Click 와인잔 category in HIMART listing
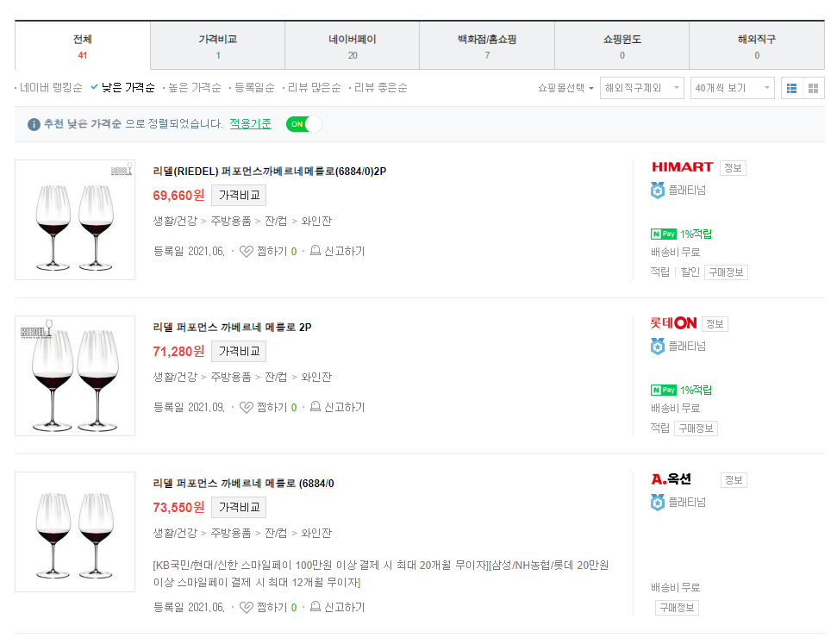Viewport: 837px width, 644px height. [x=316, y=221]
